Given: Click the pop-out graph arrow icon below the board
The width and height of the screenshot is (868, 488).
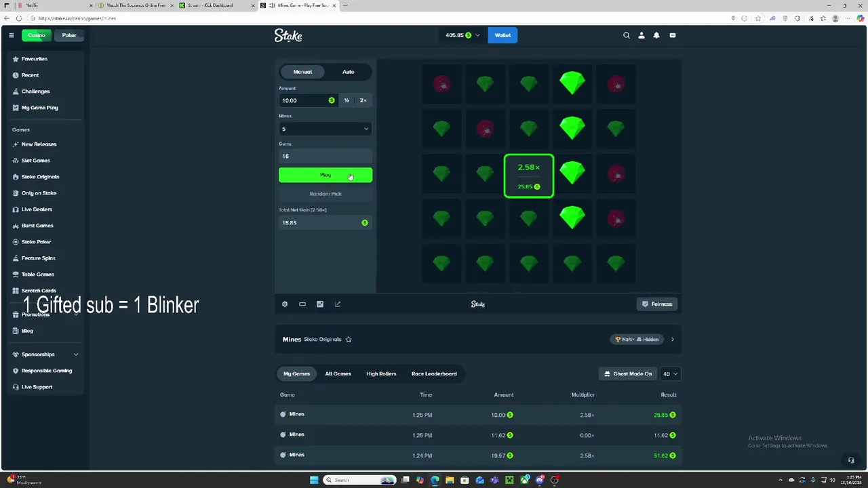Looking at the screenshot, I should point(338,304).
